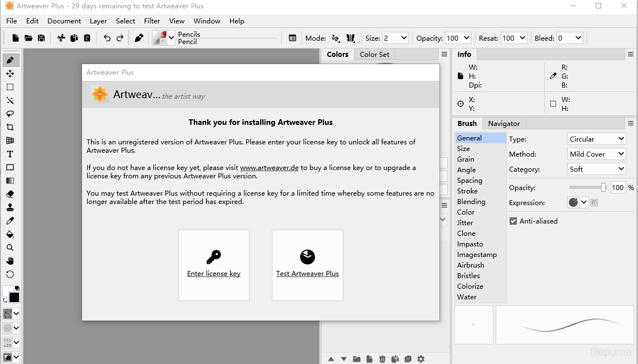638x364 pixels.
Task: Activate the Paint Bucket fill tool
Action: tap(10, 234)
